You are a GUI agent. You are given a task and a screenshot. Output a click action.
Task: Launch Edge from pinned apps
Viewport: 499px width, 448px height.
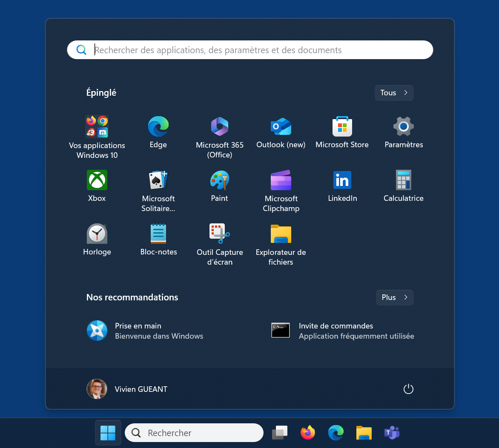158,132
